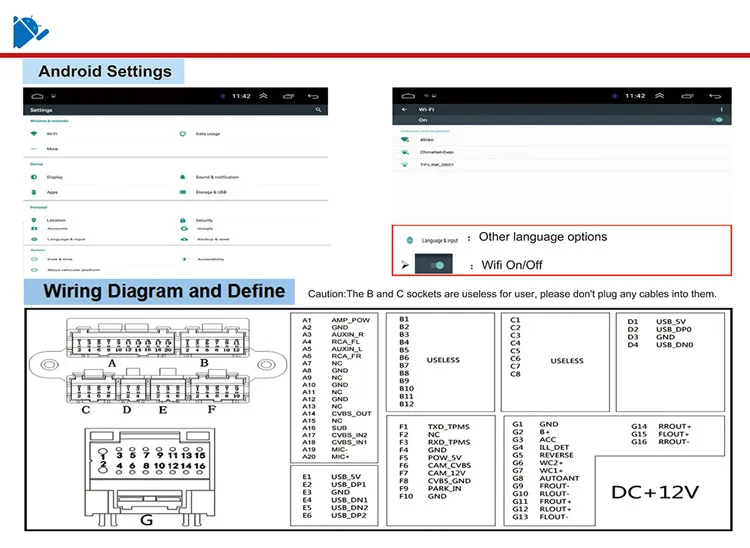
Task: Tap the recent apps icon in Wi-Fi screen's navigation bar
Action: point(687,96)
